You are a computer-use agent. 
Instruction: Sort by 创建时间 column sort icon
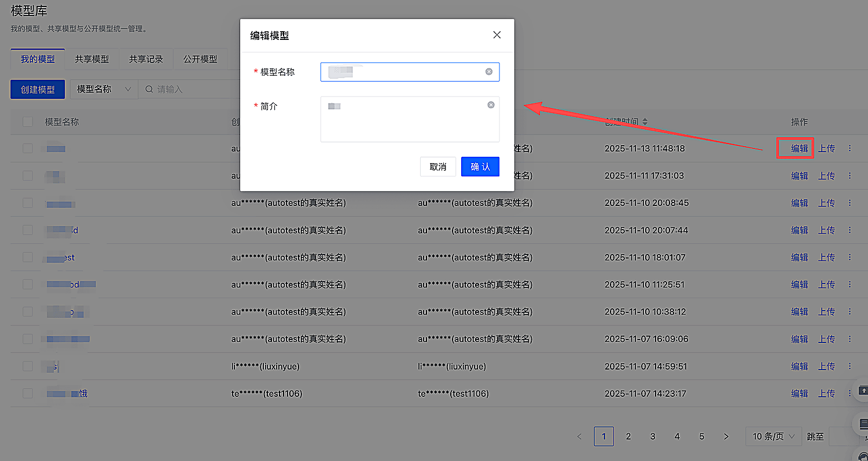coord(645,121)
